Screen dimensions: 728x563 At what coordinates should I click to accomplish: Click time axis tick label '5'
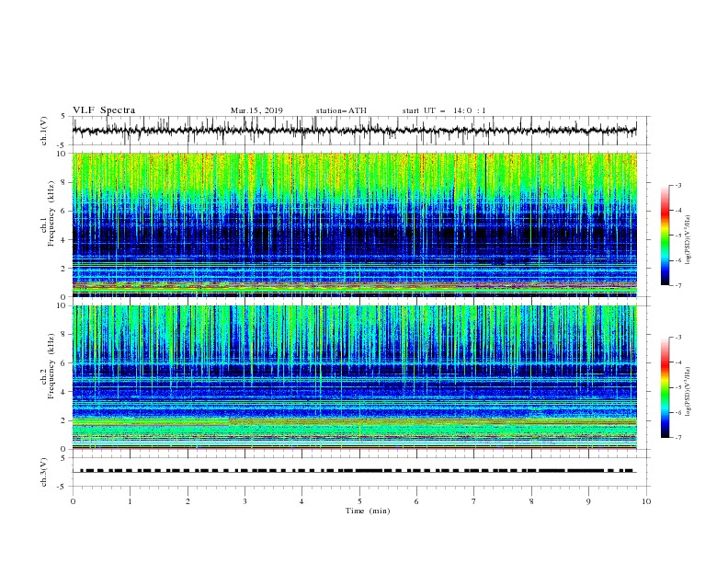(359, 501)
